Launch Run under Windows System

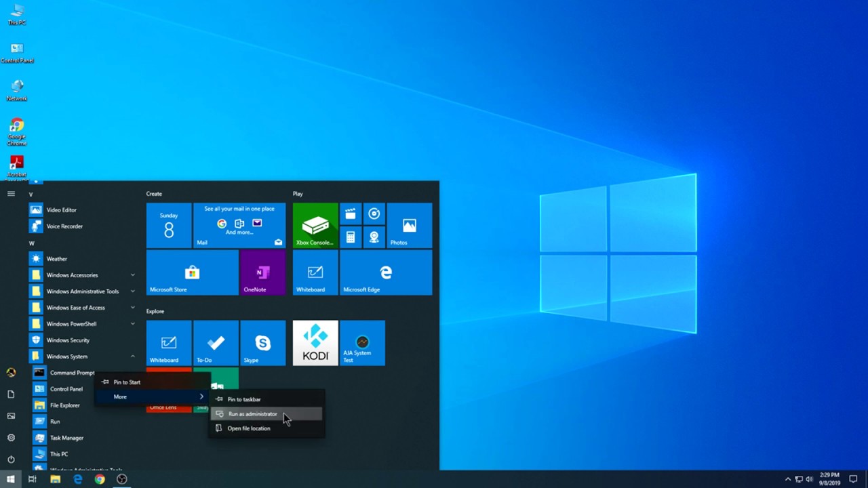pos(83,422)
